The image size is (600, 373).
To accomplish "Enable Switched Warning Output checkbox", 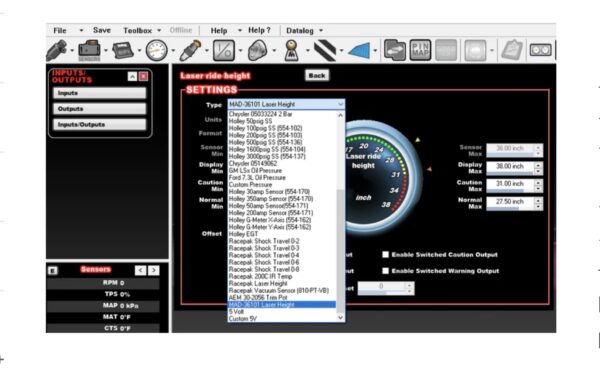I will (385, 271).
